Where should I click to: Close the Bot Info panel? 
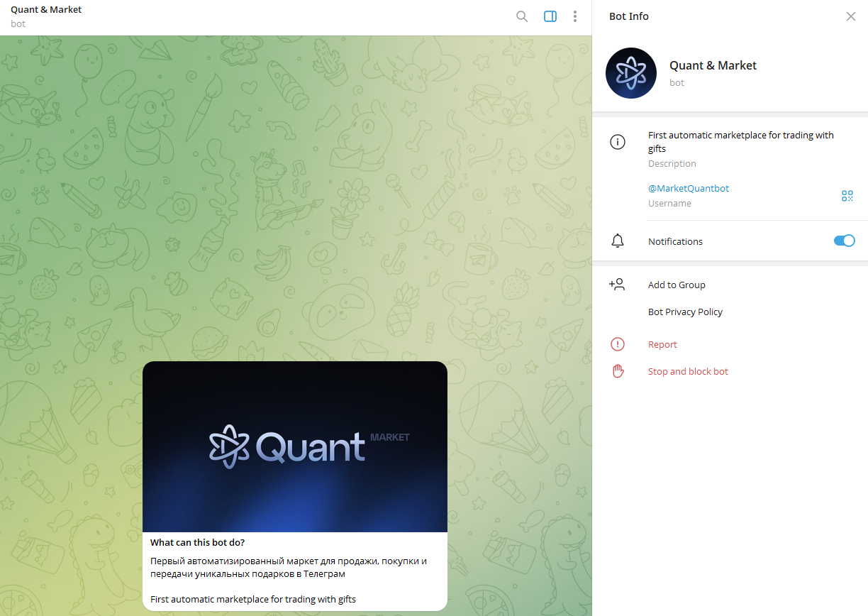[x=851, y=16]
